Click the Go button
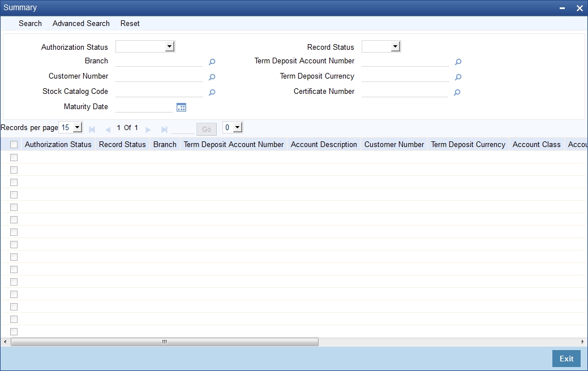 (206, 129)
